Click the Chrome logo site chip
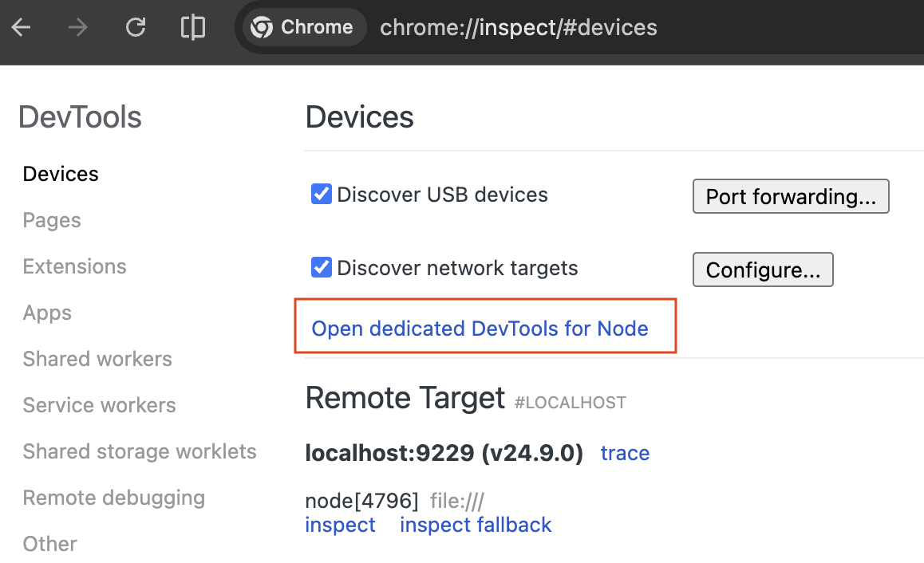924x563 pixels. (302, 28)
